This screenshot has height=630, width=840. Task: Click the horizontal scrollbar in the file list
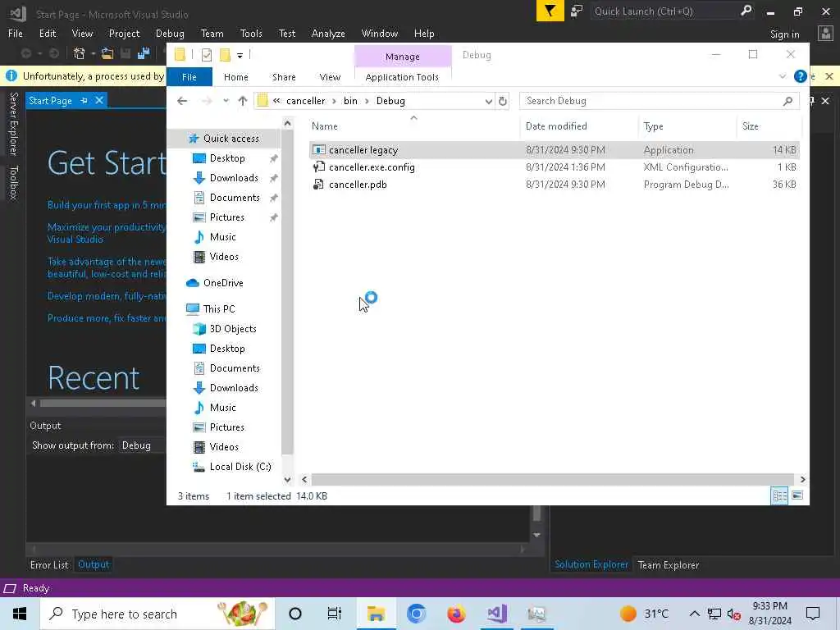point(552,479)
